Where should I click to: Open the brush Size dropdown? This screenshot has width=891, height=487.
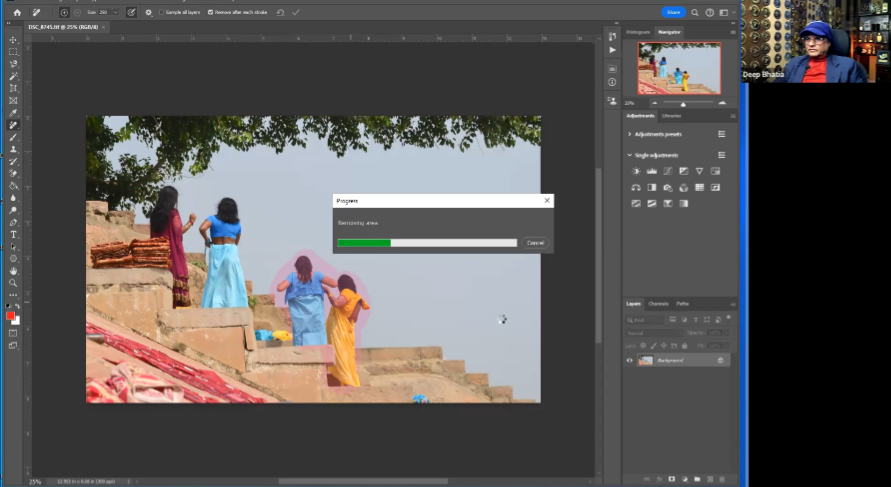coord(115,12)
